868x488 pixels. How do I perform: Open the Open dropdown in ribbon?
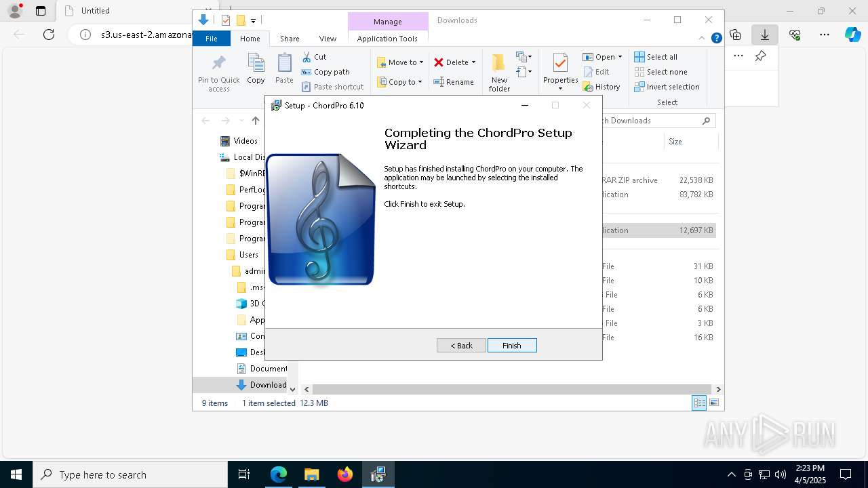[x=602, y=57]
